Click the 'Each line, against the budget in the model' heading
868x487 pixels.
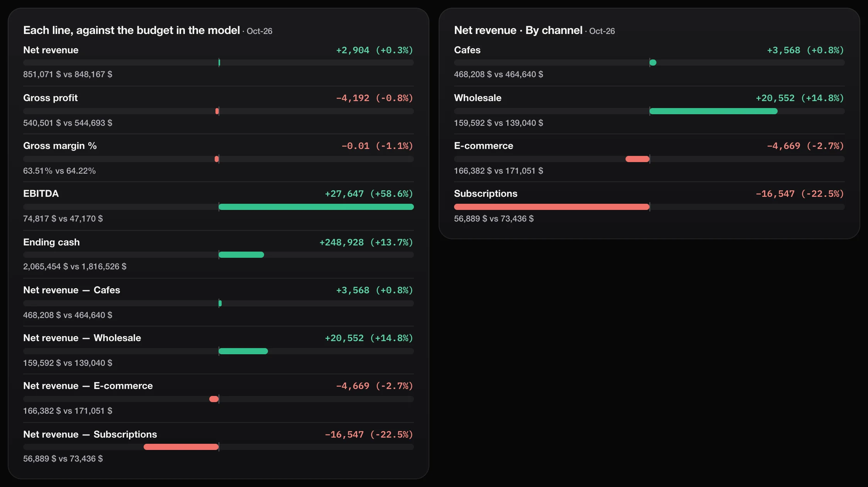pos(131,30)
